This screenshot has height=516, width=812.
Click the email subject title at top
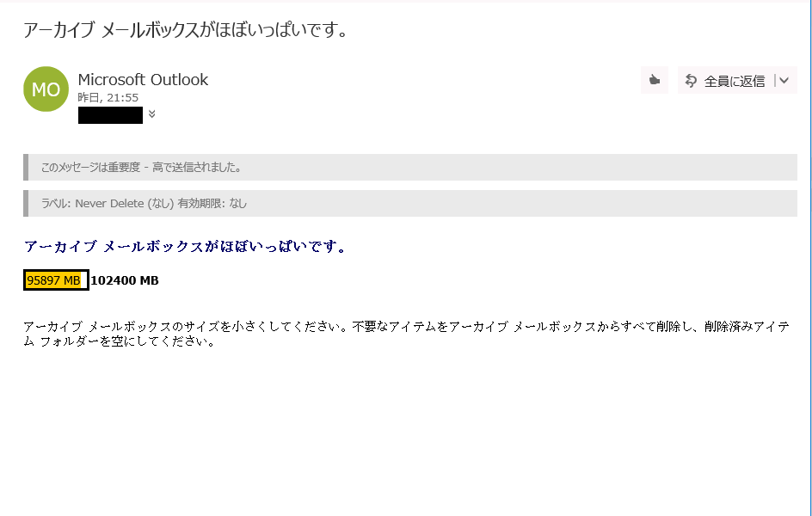tap(186, 29)
